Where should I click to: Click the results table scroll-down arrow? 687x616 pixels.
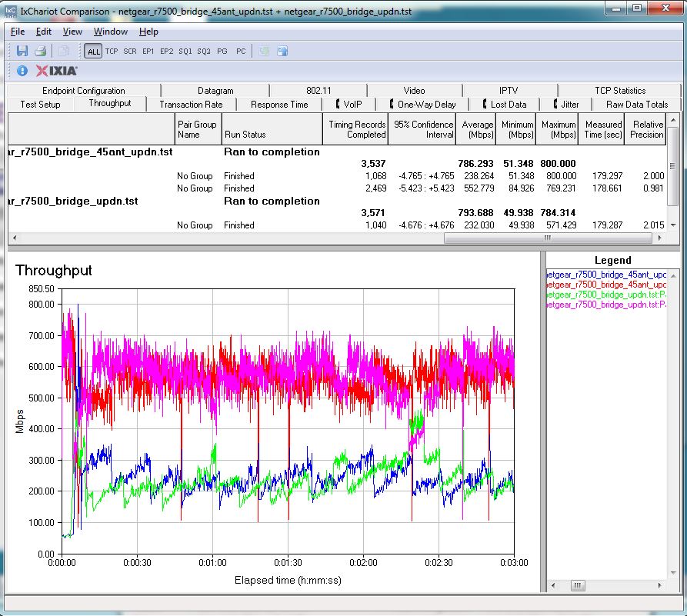click(673, 225)
